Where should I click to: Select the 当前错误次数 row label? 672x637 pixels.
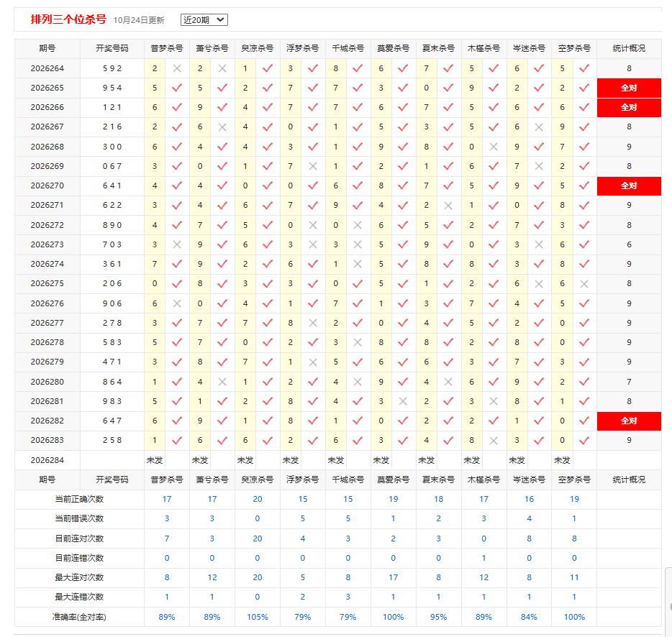(x=79, y=519)
